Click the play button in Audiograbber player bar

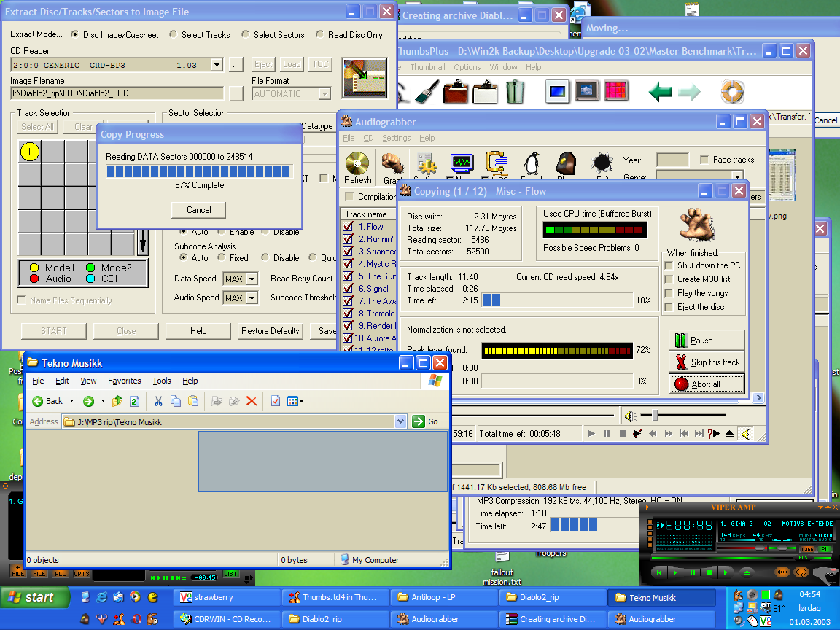(x=591, y=433)
